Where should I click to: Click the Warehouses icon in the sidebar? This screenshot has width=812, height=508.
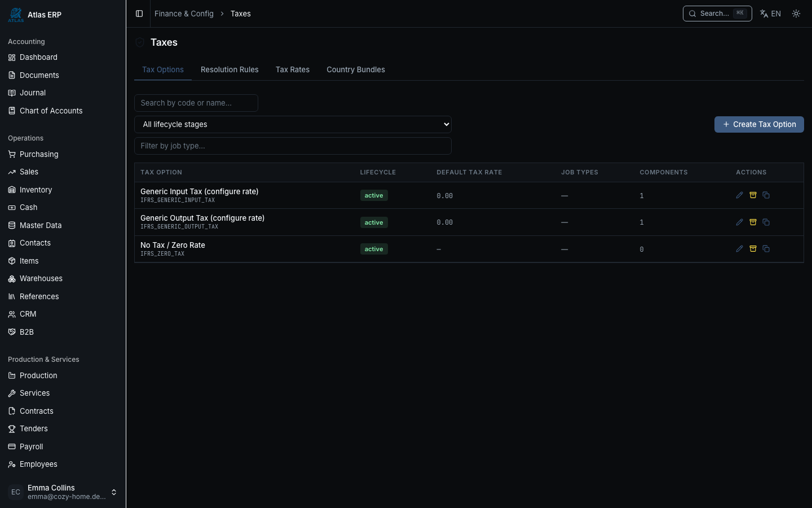[12, 279]
